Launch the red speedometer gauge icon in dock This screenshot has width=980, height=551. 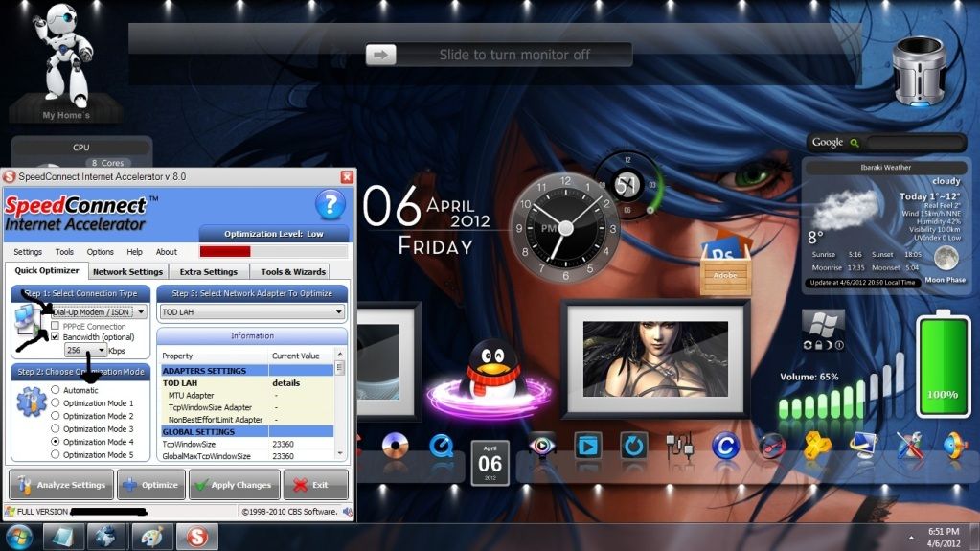tap(772, 447)
